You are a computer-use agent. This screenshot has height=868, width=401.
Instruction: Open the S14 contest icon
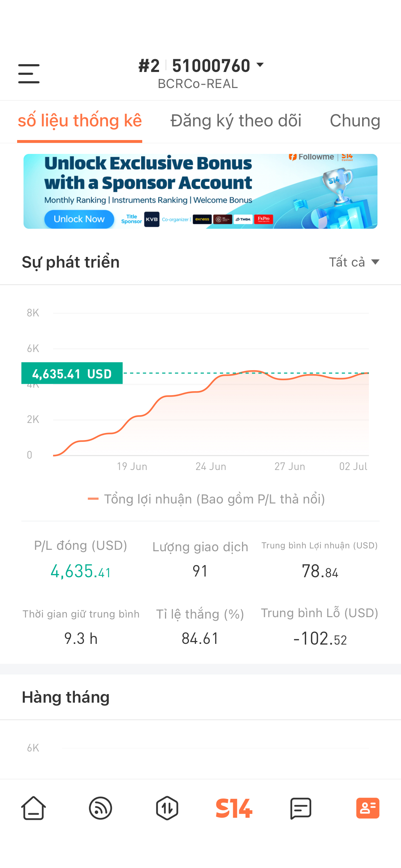pyautogui.click(x=234, y=808)
